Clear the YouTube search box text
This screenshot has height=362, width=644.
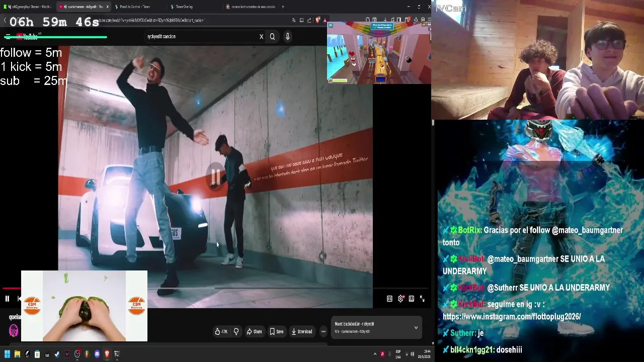click(261, 36)
